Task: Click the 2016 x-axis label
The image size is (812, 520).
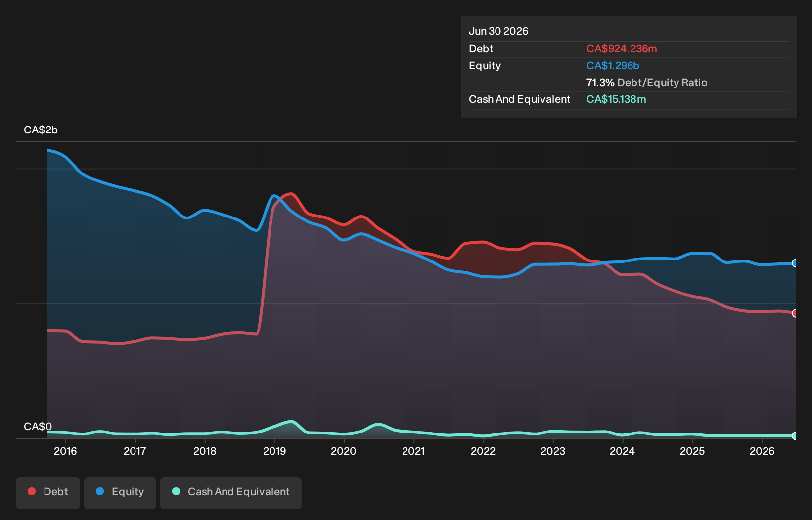Action: (x=65, y=451)
